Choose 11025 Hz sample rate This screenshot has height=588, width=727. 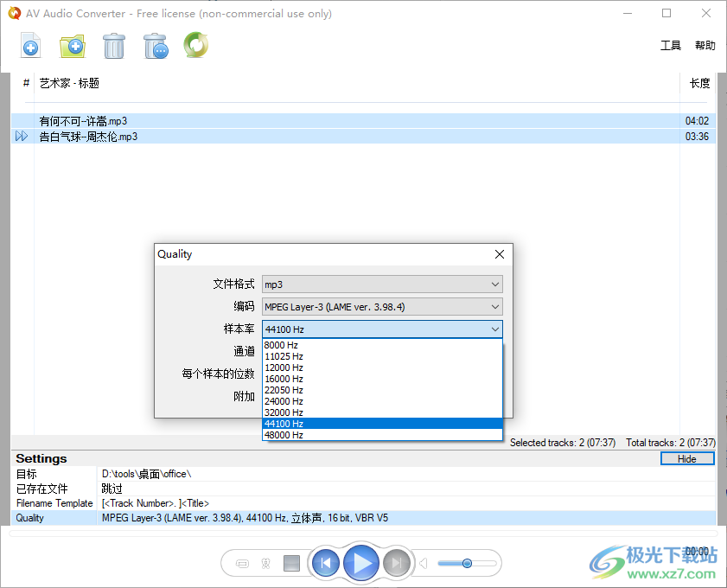click(382, 356)
